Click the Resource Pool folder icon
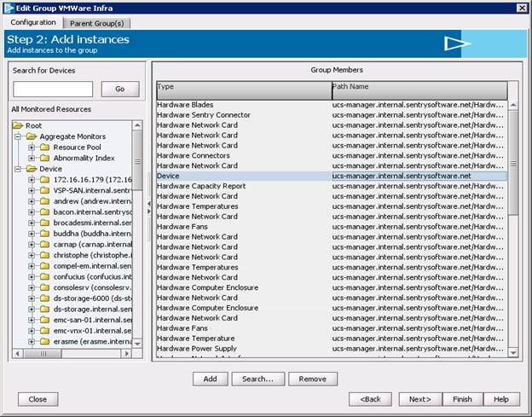Image resolution: width=532 pixels, height=417 pixels. [45, 147]
